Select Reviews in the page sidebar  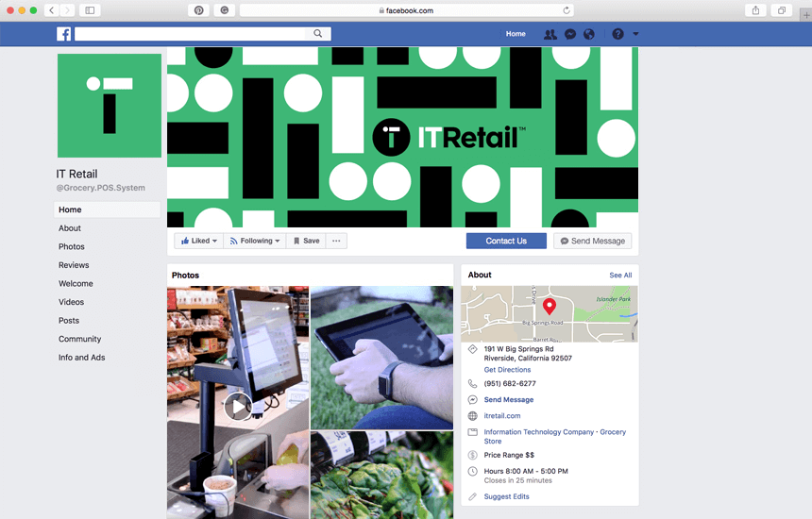point(74,265)
